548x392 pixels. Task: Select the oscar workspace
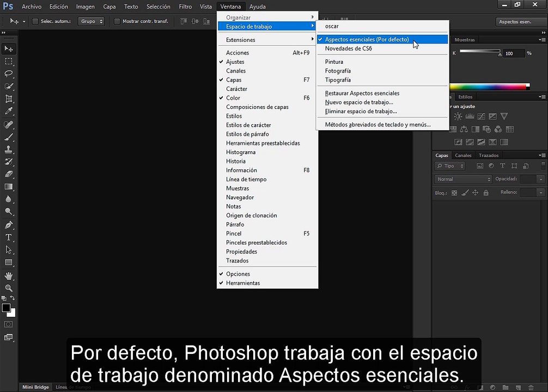(x=382, y=26)
